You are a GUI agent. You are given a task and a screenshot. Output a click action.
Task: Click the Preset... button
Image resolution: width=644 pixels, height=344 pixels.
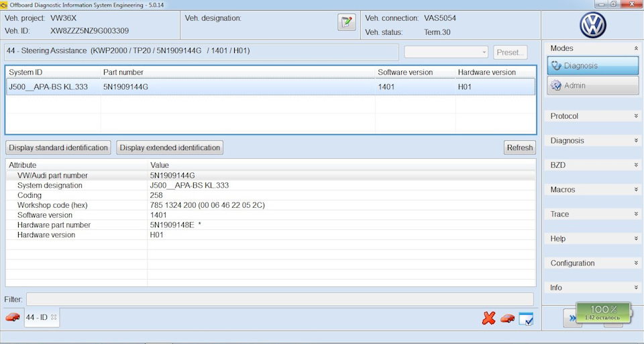click(x=510, y=52)
